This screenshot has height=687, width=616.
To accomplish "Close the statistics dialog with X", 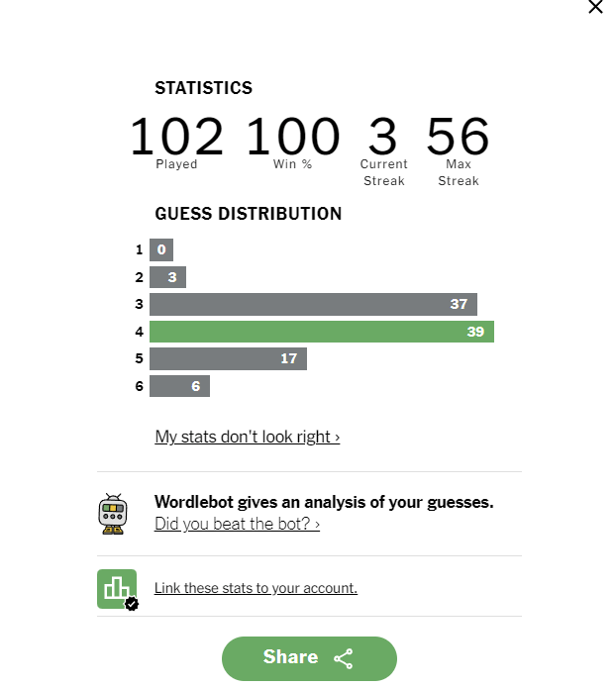I will (595, 7).
